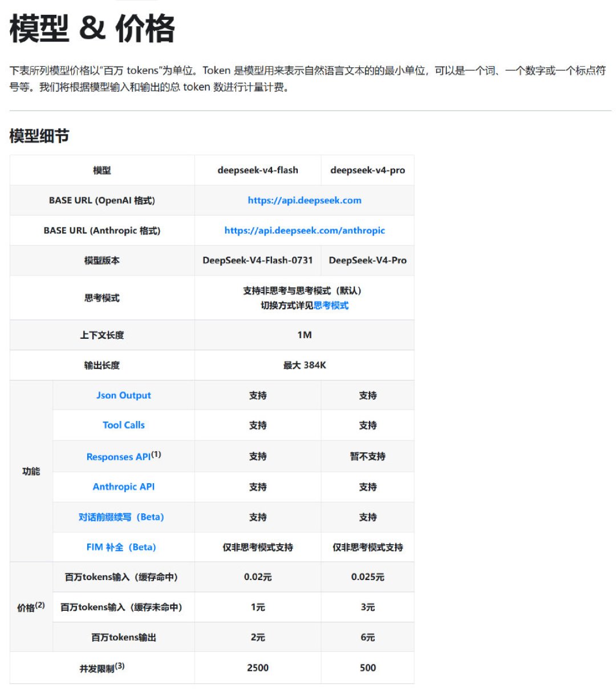Select the 0.02元 price cell
This screenshot has height=693, width=616.
point(258,577)
